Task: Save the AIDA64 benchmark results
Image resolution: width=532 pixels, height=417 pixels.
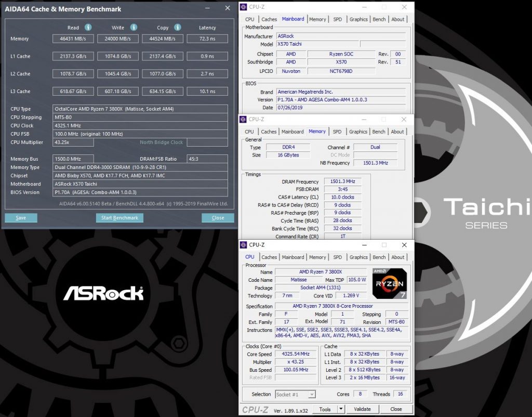Action: tap(21, 218)
